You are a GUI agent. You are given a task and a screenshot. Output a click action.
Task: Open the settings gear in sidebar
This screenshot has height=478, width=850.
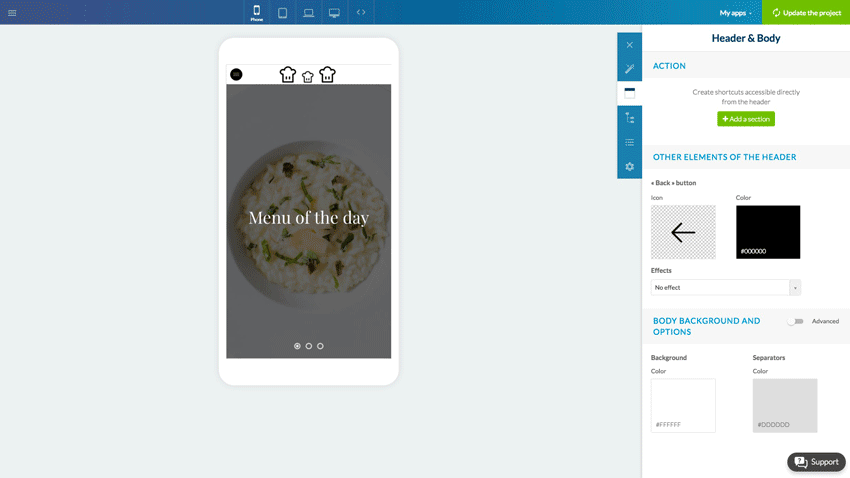[x=629, y=166]
